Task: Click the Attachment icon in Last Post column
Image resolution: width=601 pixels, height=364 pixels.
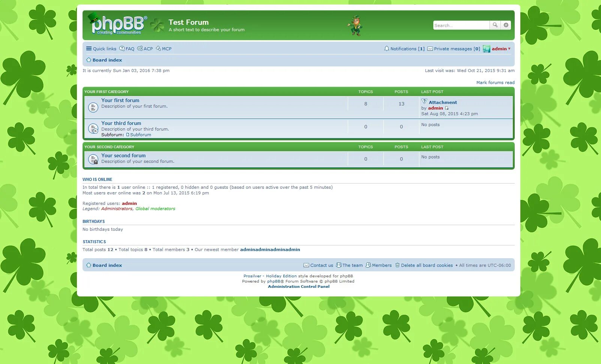Action: (424, 101)
